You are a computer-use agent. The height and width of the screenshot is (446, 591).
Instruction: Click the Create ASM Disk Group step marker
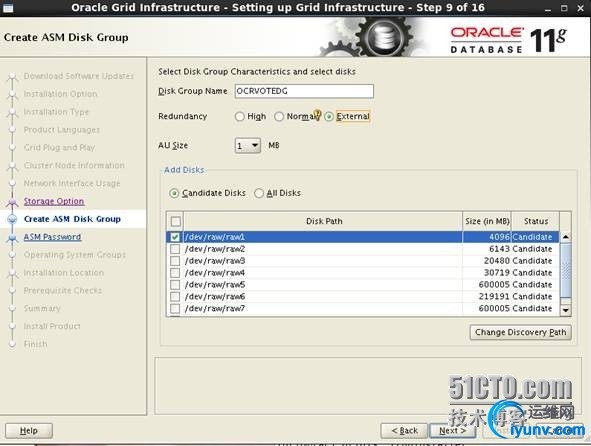[12, 219]
